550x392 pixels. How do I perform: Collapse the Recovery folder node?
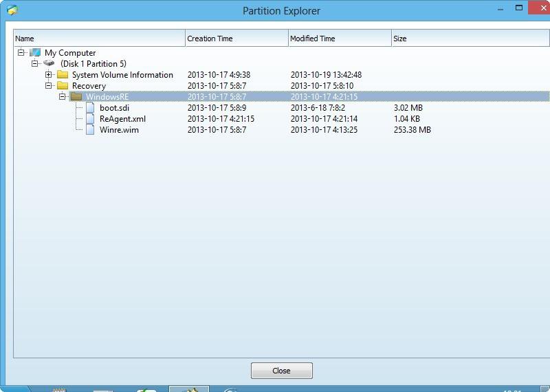click(x=49, y=86)
